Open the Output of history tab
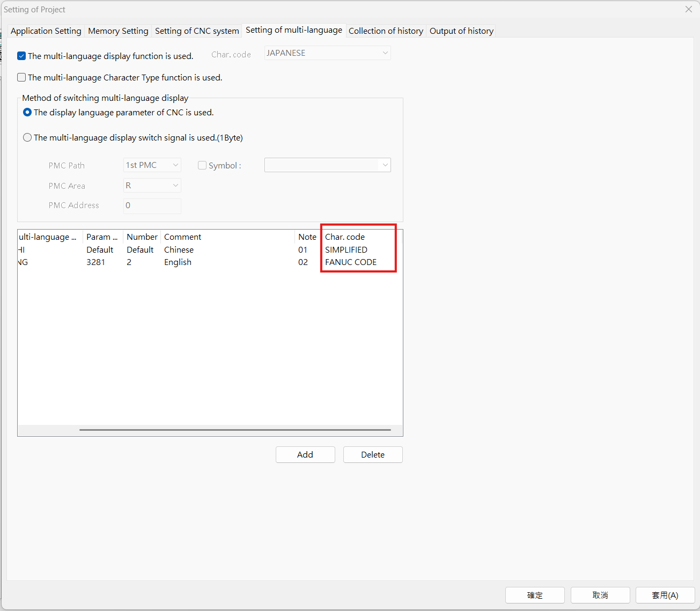 (x=461, y=31)
